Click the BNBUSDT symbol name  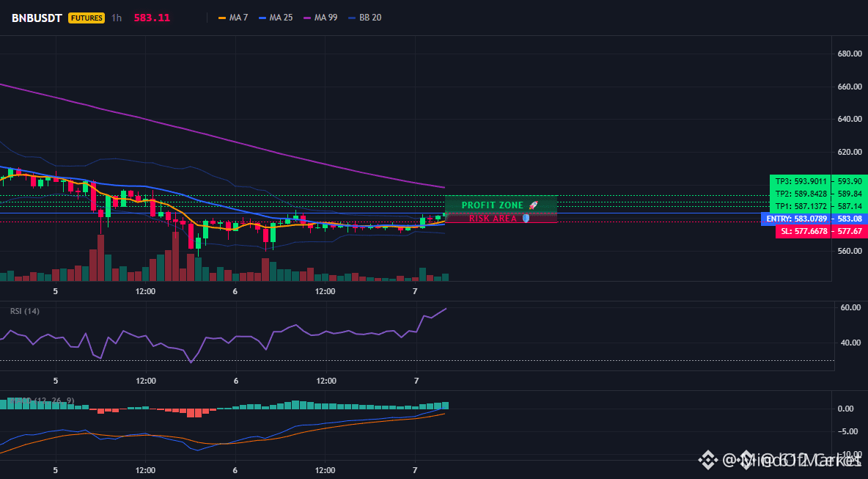(x=37, y=18)
